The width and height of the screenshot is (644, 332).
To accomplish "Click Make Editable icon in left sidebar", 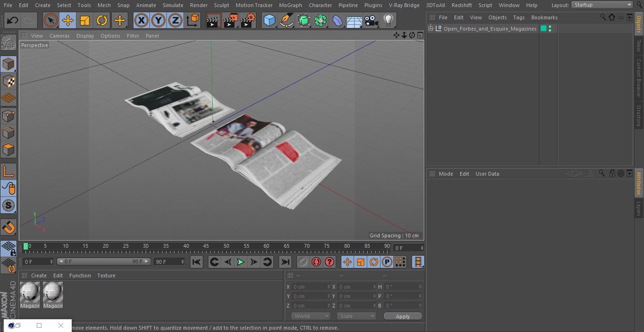I will 8,43.
